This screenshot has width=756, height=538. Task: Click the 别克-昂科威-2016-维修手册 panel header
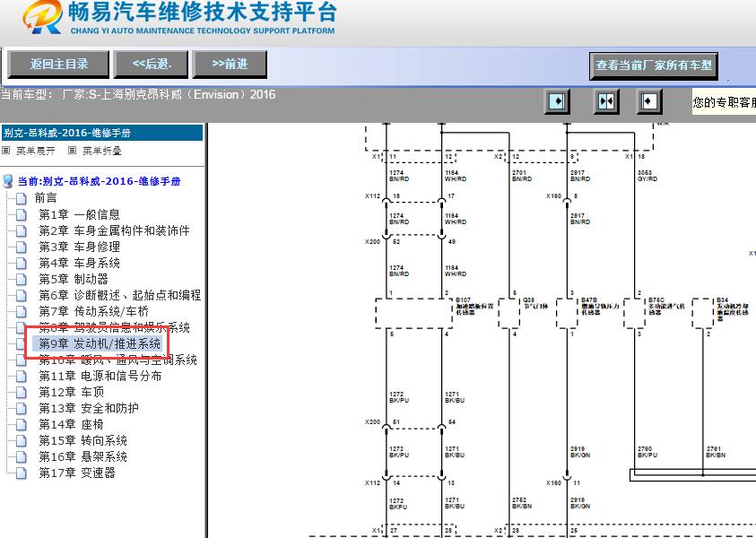tap(101, 133)
